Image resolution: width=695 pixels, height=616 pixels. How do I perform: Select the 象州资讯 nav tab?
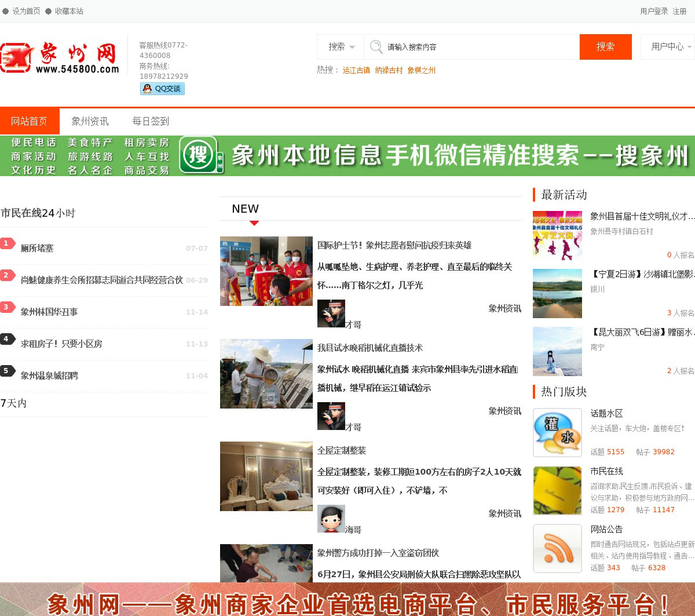pos(90,121)
